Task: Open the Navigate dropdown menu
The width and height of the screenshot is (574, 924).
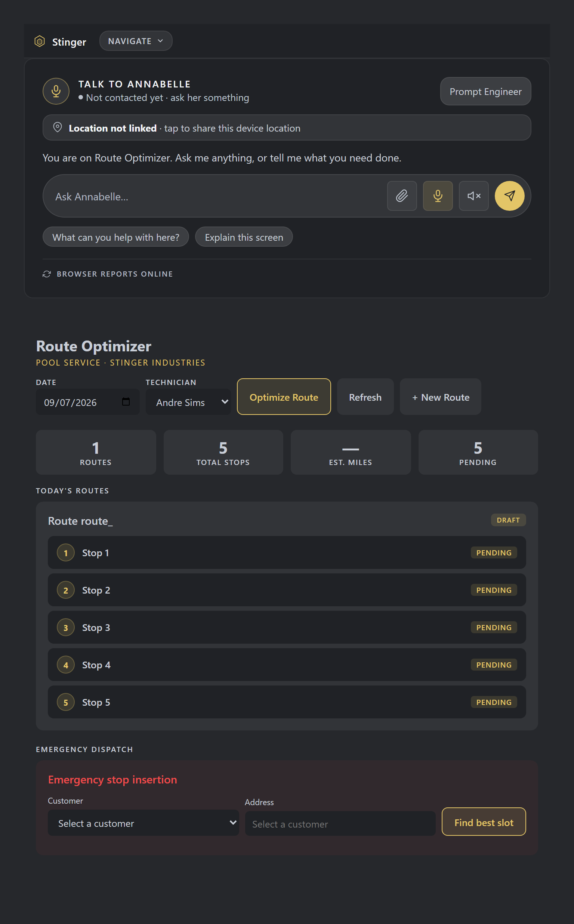Action: click(136, 41)
